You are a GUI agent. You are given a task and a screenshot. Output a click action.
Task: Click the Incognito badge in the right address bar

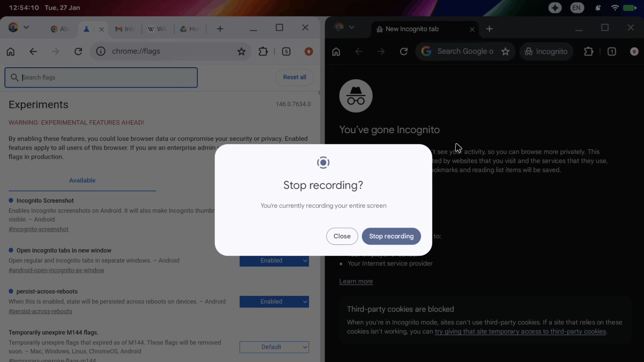tap(546, 51)
